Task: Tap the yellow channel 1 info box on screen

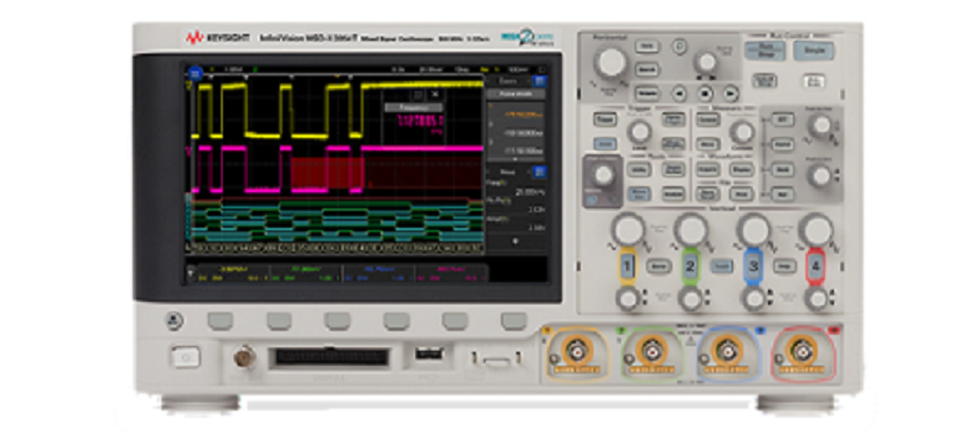Action: click(233, 272)
